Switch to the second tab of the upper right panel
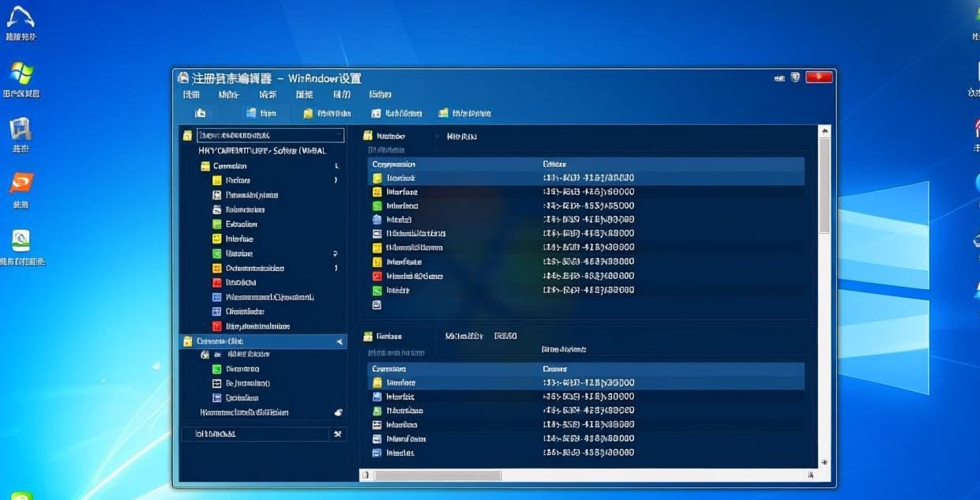 (461, 136)
